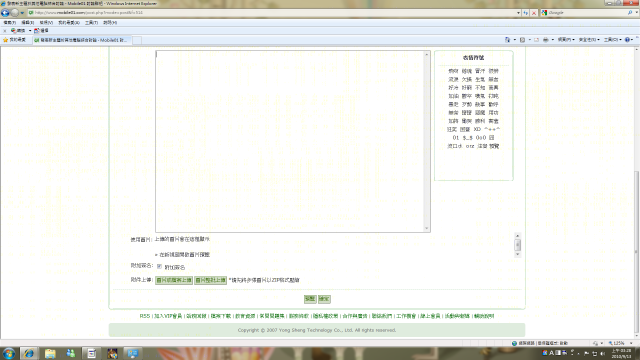Insert the 01 emoticon text

click(456, 138)
